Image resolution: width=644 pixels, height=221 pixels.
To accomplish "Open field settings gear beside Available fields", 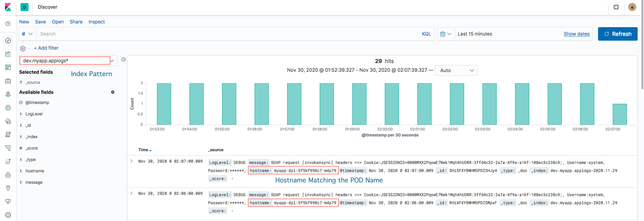I will pos(113,92).
